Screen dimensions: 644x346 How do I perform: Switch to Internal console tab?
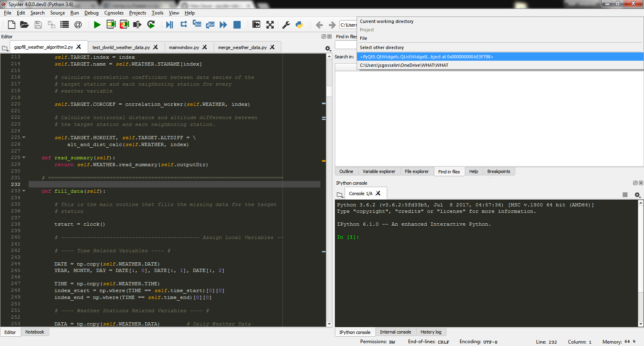[x=395, y=332]
